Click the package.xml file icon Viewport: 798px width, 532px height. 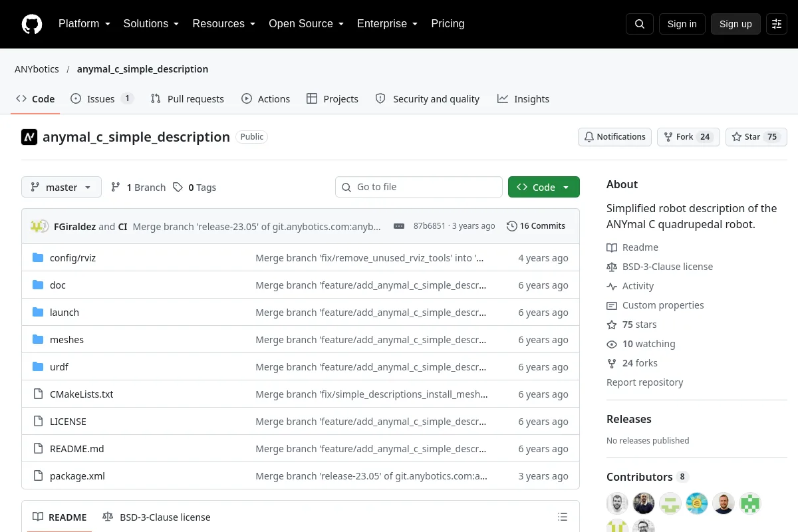[38, 476]
